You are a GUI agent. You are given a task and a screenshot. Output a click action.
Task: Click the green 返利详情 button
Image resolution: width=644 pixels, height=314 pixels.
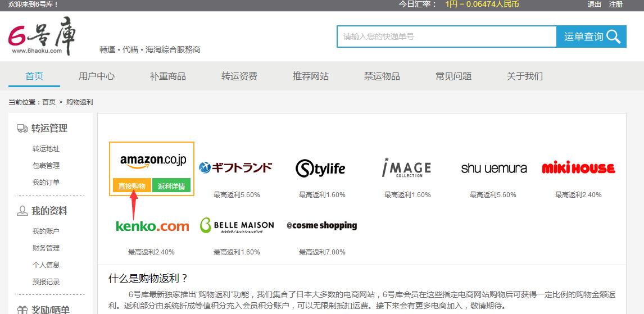click(171, 186)
